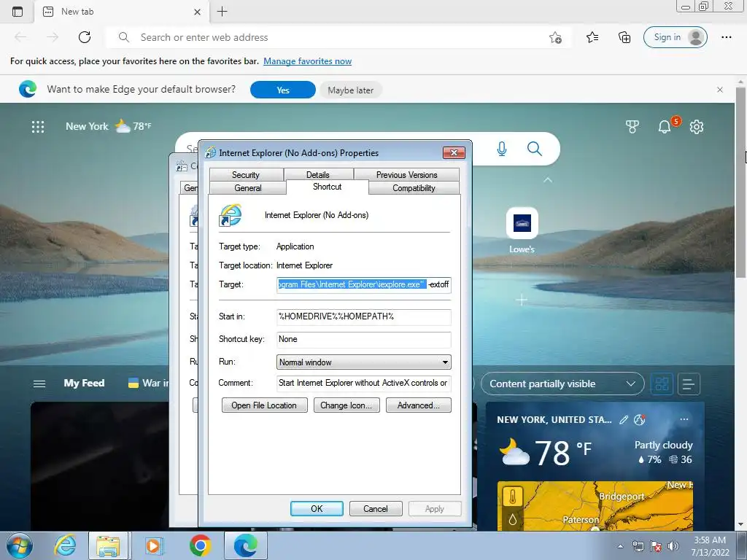747x560 pixels.
Task: Click Manage favorites now link
Action: (307, 61)
